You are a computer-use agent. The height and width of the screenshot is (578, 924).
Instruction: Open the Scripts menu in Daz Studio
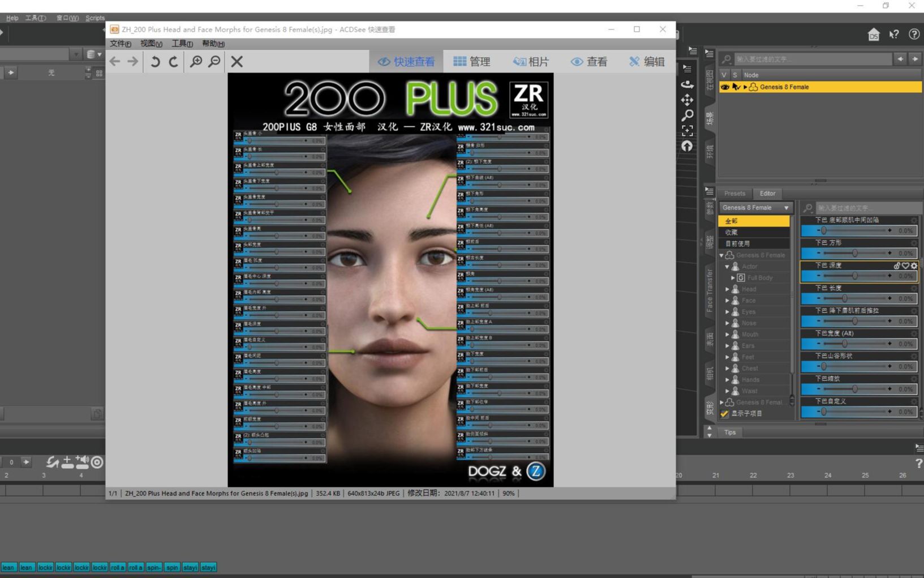95,18
